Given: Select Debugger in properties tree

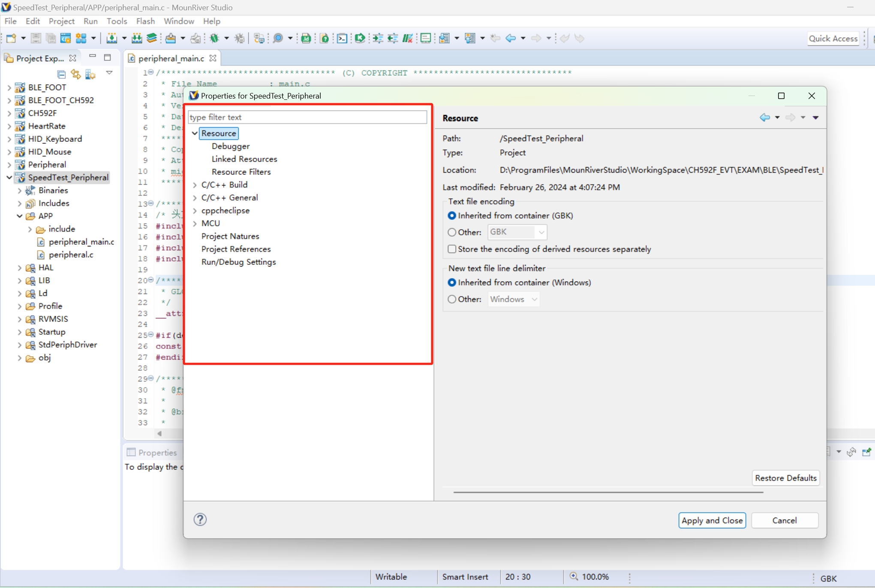Looking at the screenshot, I should tap(231, 146).
